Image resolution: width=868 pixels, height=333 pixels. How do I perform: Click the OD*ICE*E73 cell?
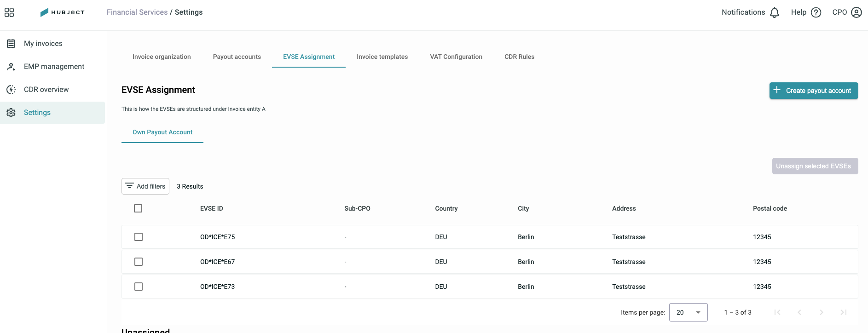[x=218, y=287]
